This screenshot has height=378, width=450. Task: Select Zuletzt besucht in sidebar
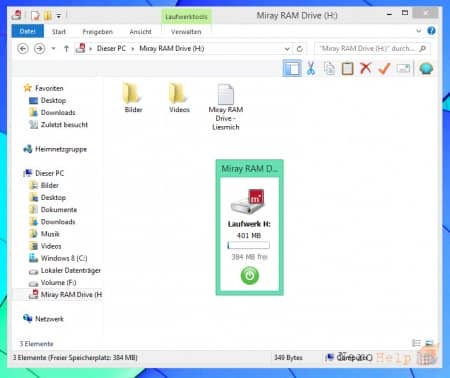pos(58,125)
